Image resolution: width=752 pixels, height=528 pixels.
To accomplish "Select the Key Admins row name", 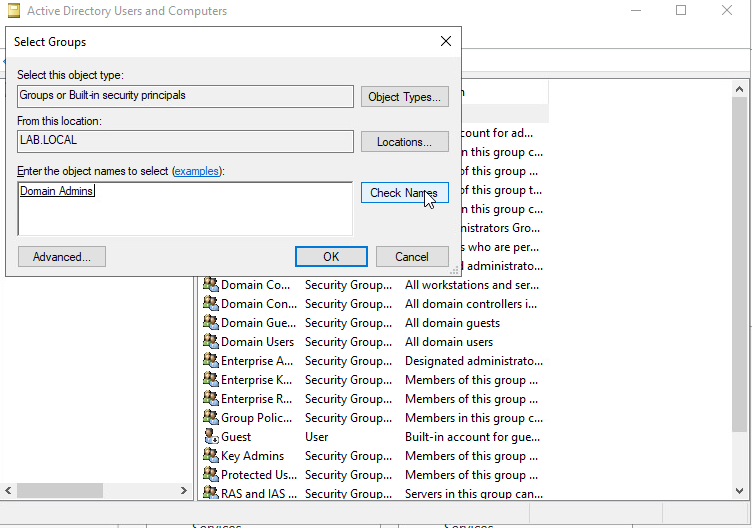I will click(252, 456).
